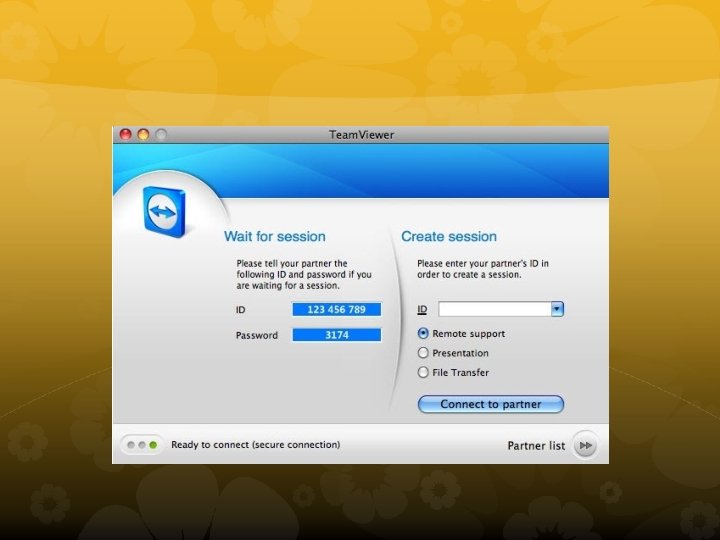The image size is (720, 540).
Task: Choose the File Transfer radio button
Action: click(423, 372)
